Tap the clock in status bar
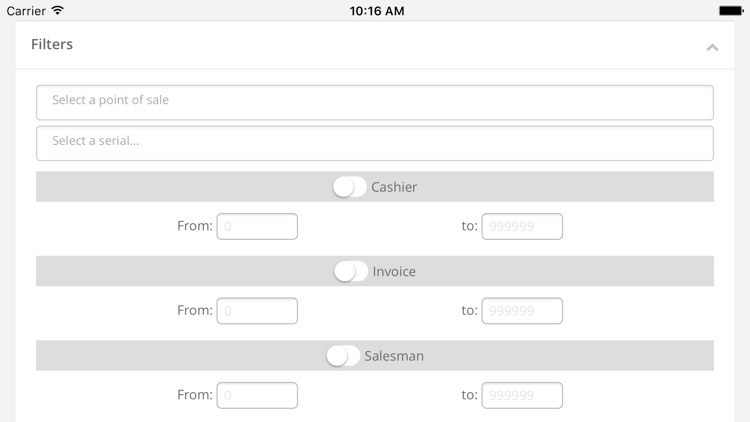This screenshot has width=750, height=422. [377, 11]
